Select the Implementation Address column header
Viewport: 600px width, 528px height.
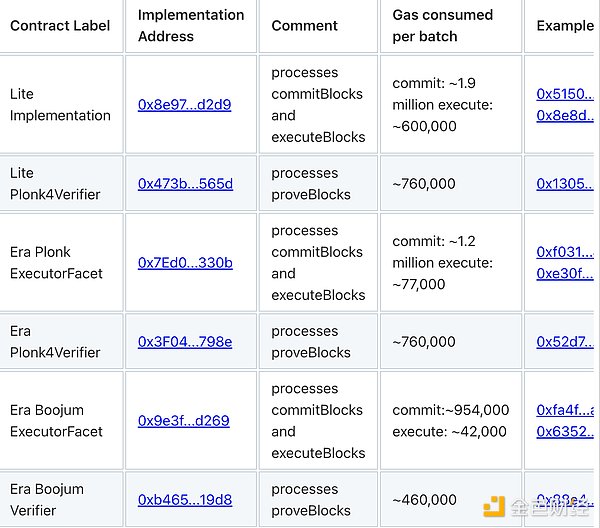[191, 25]
